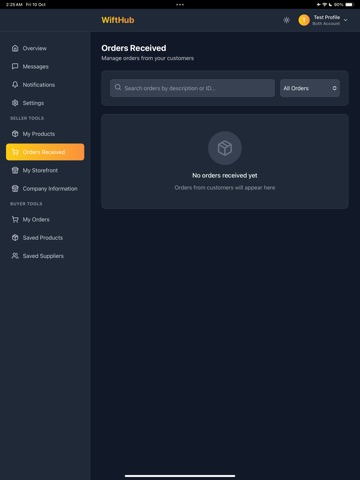Click the 'Orders Received' page heading
The width and height of the screenshot is (360, 480).
coord(134,48)
